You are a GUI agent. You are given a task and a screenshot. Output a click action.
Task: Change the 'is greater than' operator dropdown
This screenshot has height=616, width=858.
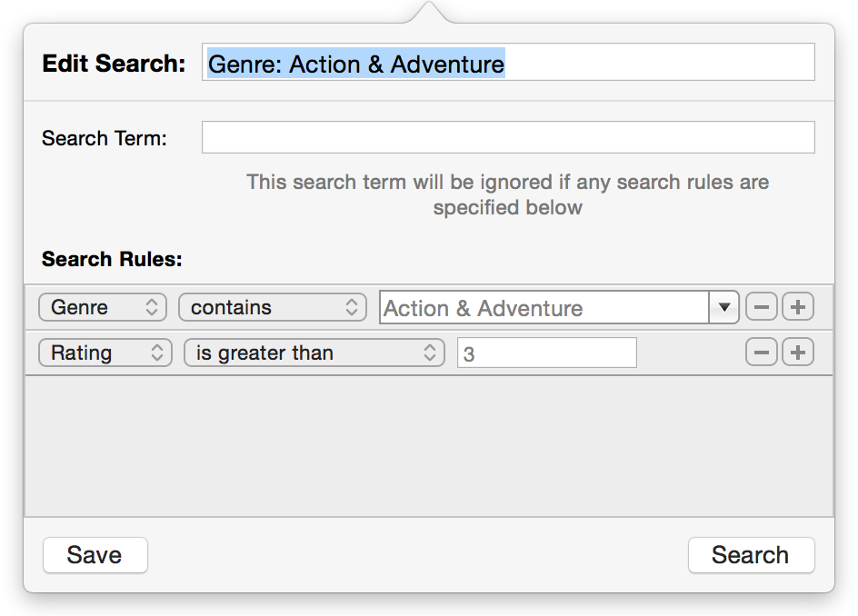click(x=314, y=353)
